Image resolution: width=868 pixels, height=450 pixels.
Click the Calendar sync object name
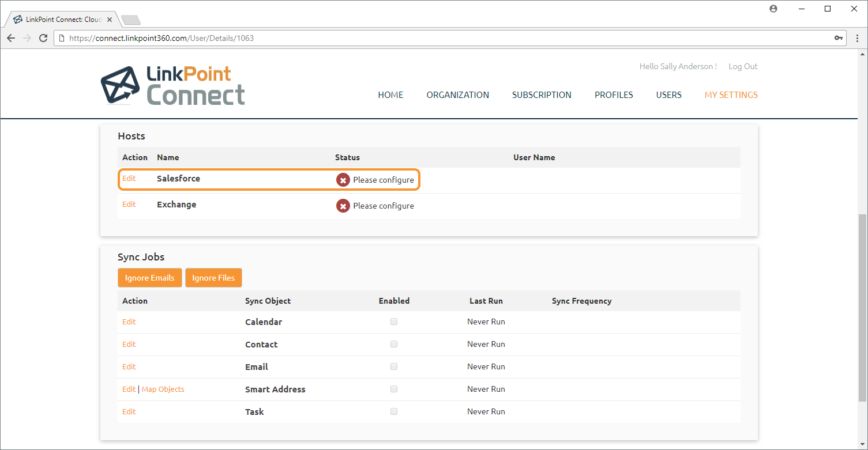tap(264, 322)
